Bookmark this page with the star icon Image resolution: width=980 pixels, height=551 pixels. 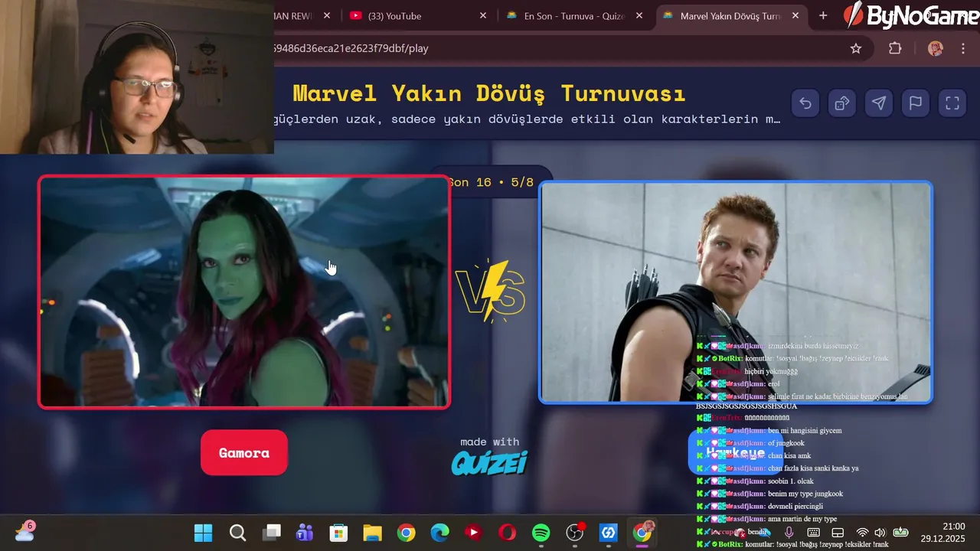click(856, 48)
